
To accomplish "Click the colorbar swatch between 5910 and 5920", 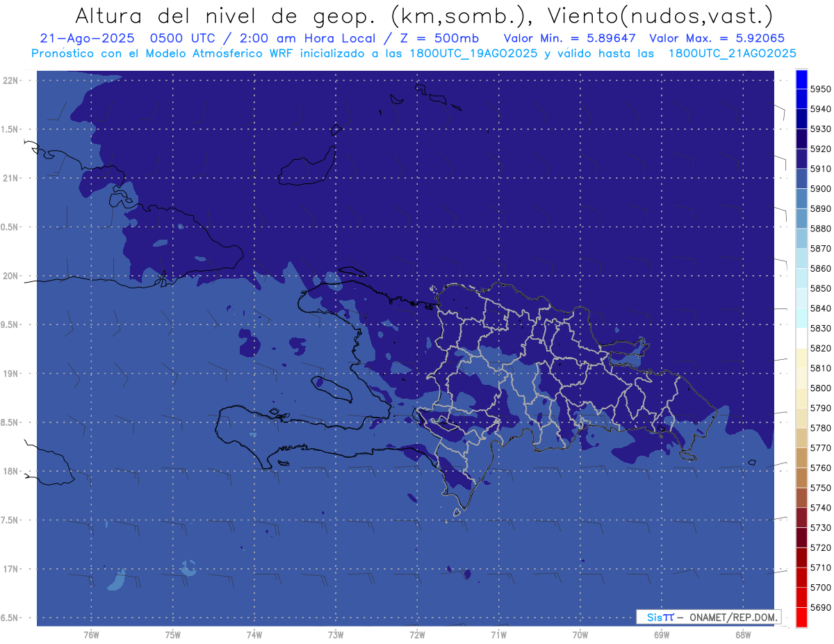I will pos(801,159).
